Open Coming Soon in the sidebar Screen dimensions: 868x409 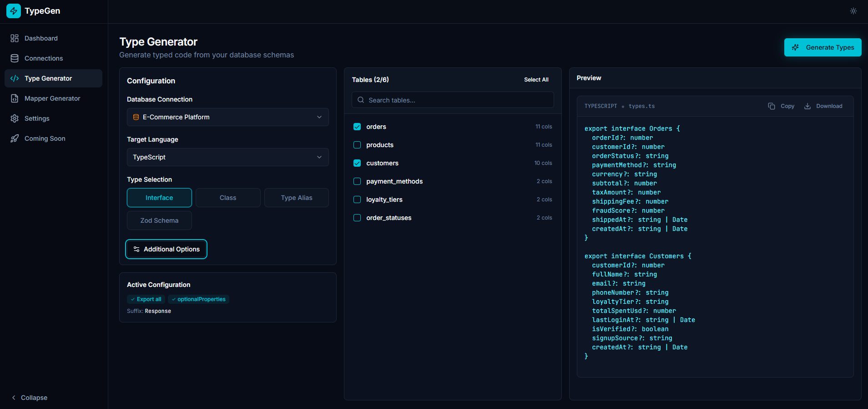pyautogui.click(x=53, y=138)
